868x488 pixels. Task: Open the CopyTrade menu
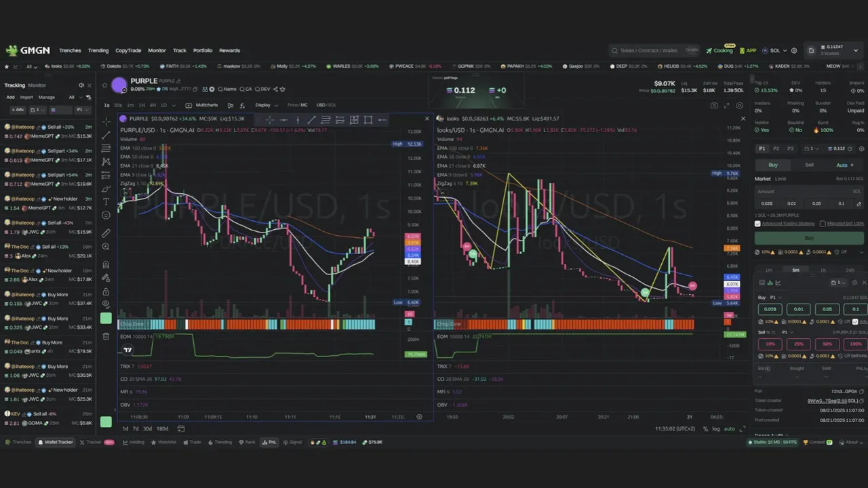click(x=128, y=50)
